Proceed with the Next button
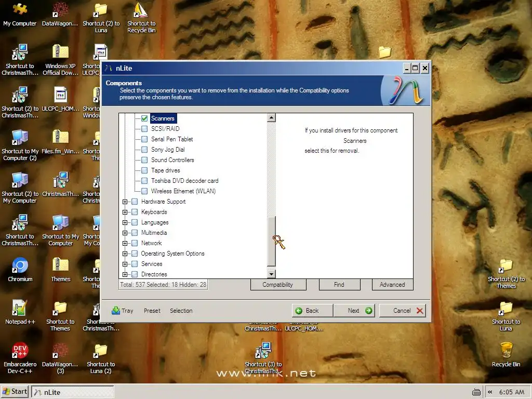532x399 pixels. (x=354, y=311)
